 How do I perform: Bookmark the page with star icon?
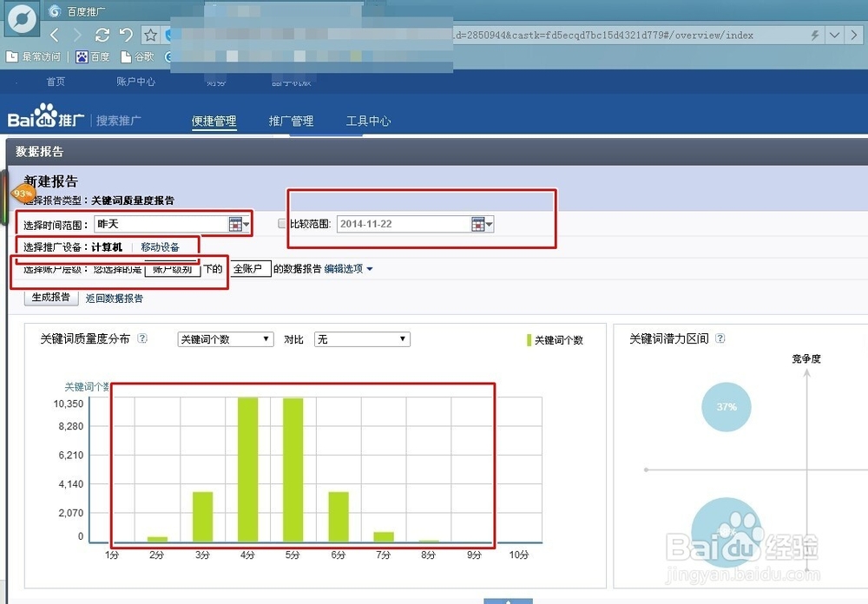pos(150,36)
